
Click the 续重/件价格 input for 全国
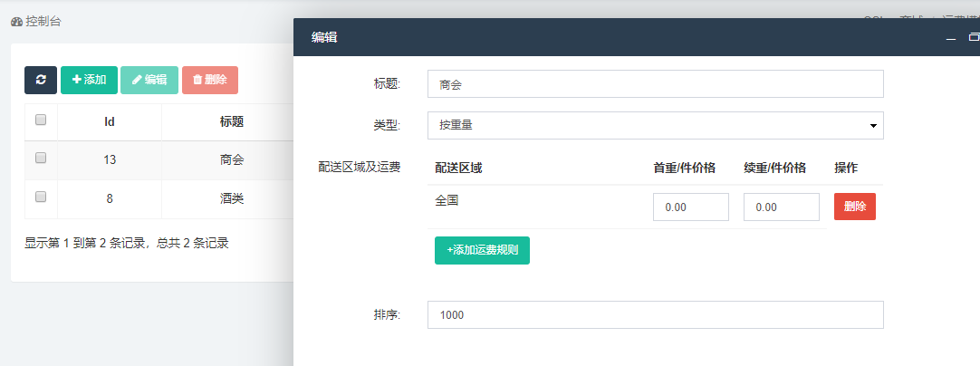point(781,207)
